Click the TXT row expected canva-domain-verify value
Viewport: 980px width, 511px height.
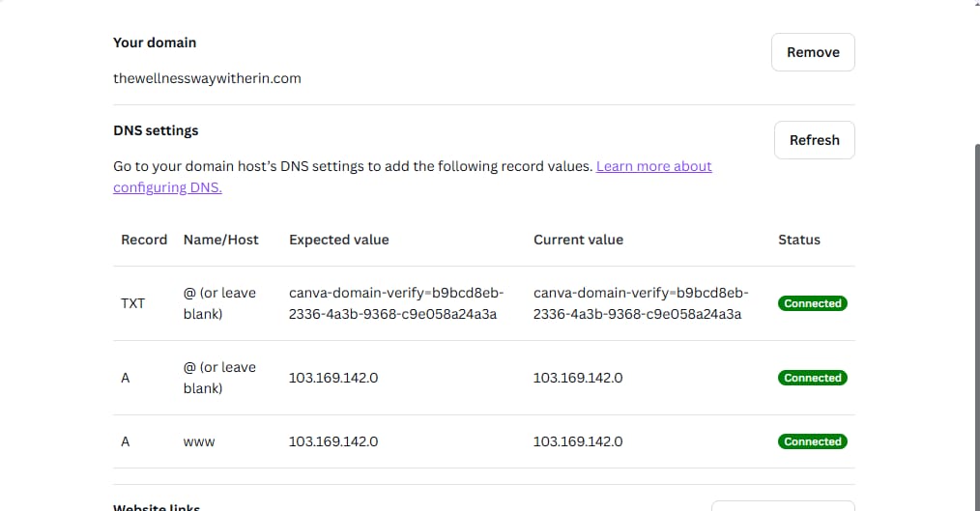[396, 303]
